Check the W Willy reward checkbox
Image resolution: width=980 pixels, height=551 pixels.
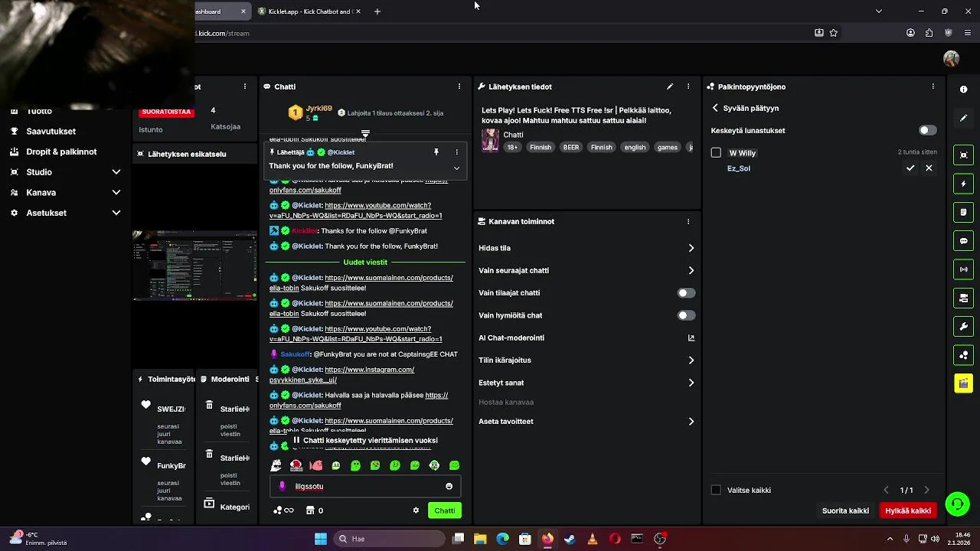[x=716, y=152]
